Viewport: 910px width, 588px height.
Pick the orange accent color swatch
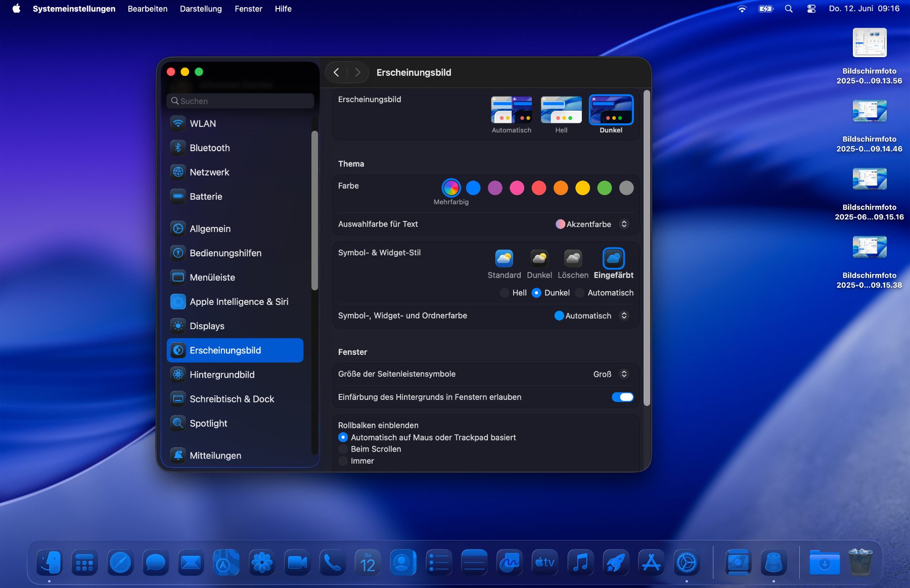tap(561, 188)
